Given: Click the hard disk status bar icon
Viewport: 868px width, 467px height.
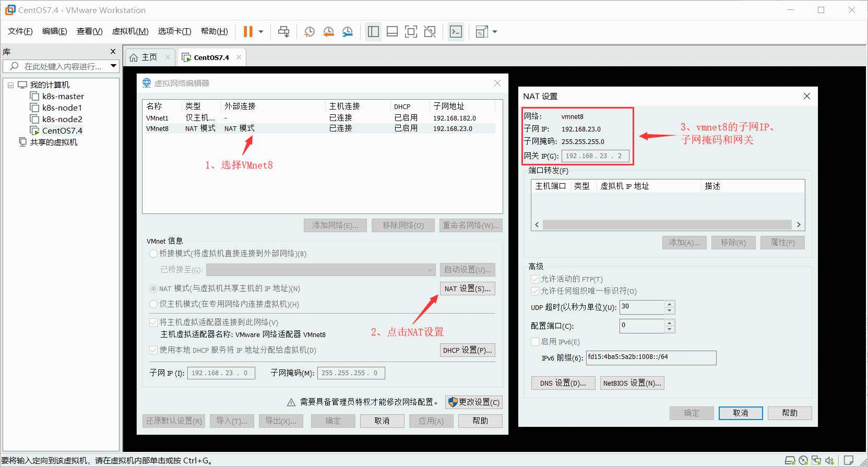Looking at the screenshot, I should click(x=790, y=460).
